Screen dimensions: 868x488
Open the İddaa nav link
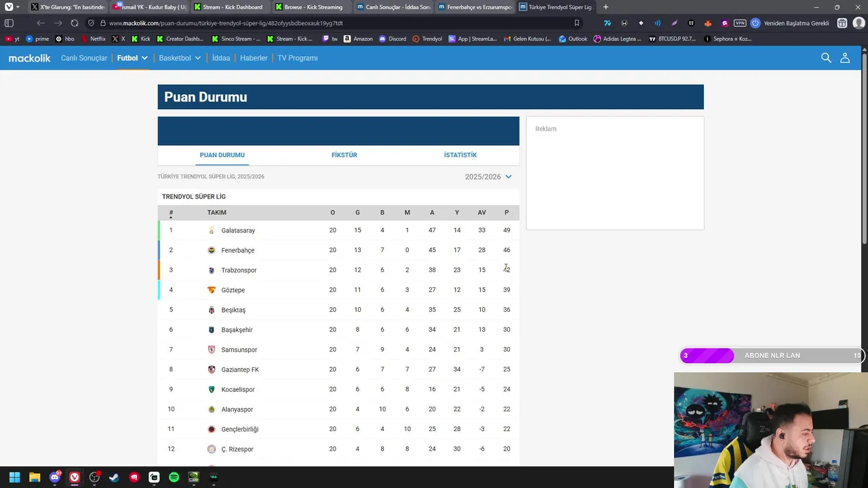point(221,58)
